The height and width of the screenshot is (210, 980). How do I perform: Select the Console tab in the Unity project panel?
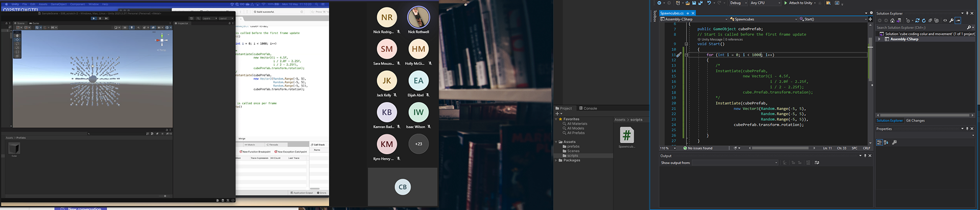588,108
